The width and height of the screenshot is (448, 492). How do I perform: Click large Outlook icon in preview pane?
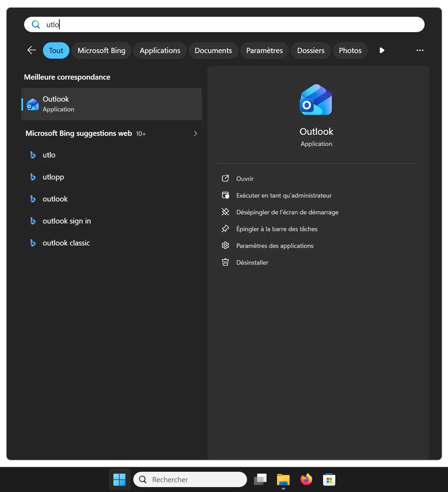[316, 100]
